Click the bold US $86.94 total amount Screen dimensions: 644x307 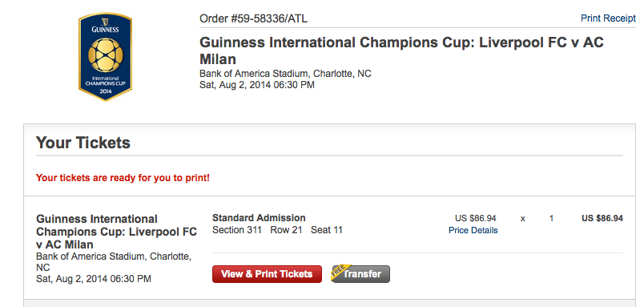pyautogui.click(x=602, y=218)
